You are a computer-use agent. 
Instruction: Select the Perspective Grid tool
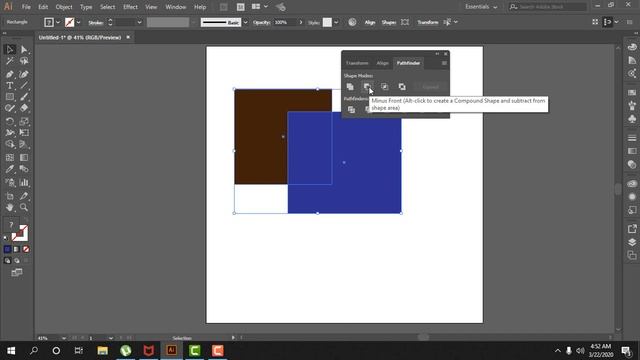[x=24, y=144]
